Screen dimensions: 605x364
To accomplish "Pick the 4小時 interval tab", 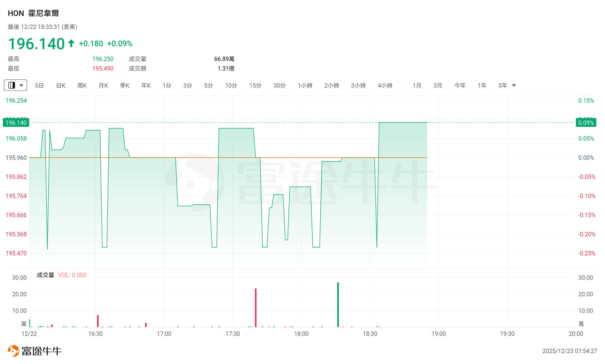I will click(385, 85).
